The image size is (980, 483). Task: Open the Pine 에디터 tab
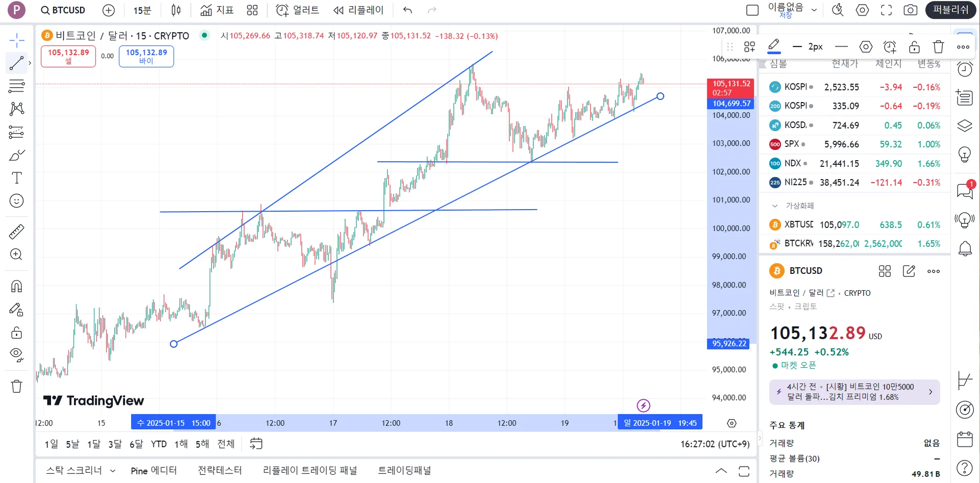tap(154, 471)
